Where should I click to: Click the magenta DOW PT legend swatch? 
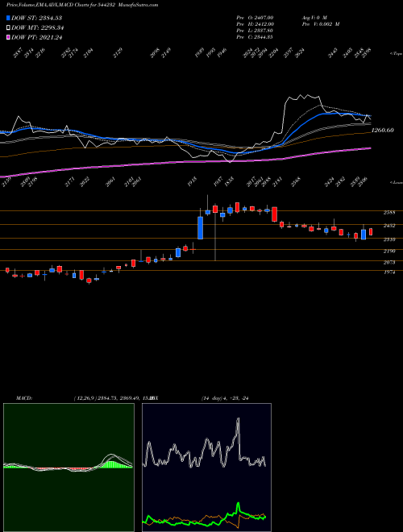(x=8, y=37)
